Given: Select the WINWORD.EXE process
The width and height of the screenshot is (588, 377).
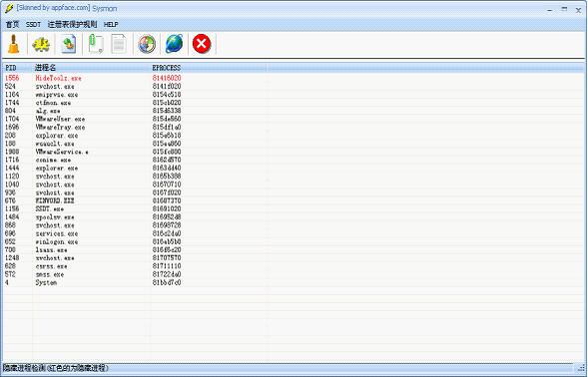Looking at the screenshot, I should tap(294, 200).
